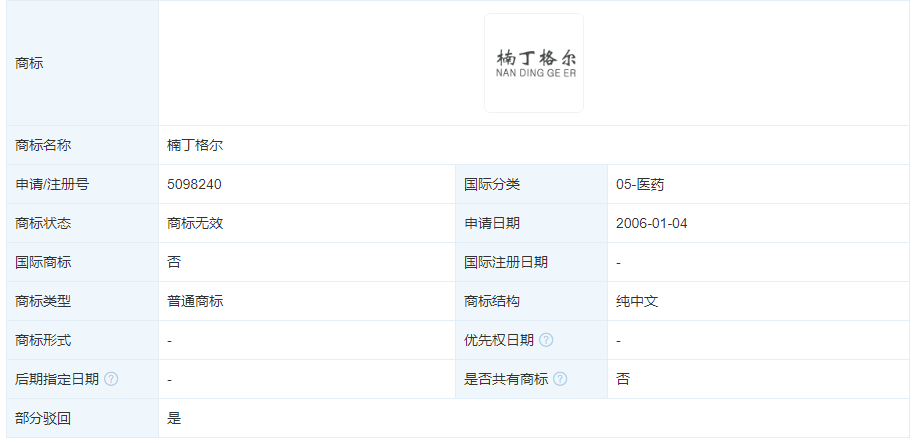Screen dimensions: 916x443
Task: Open the help tooltip icon for 是否共有商标
Action: click(x=560, y=379)
